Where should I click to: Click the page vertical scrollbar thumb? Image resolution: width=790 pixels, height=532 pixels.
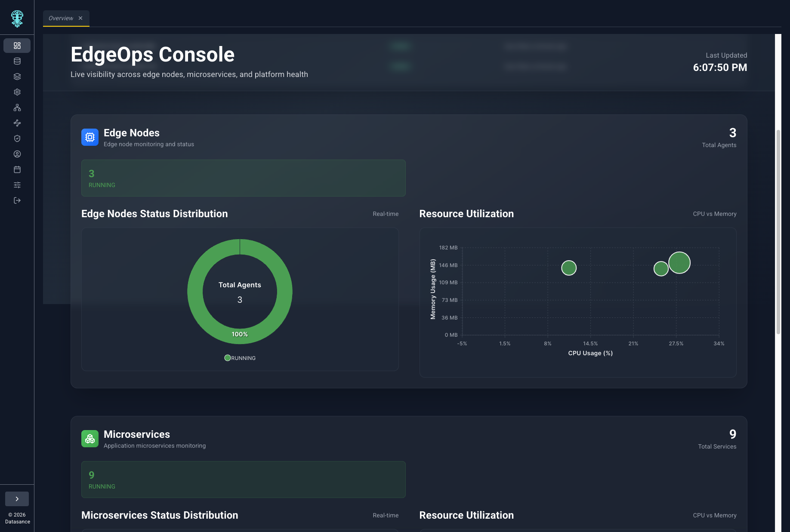pos(778,231)
